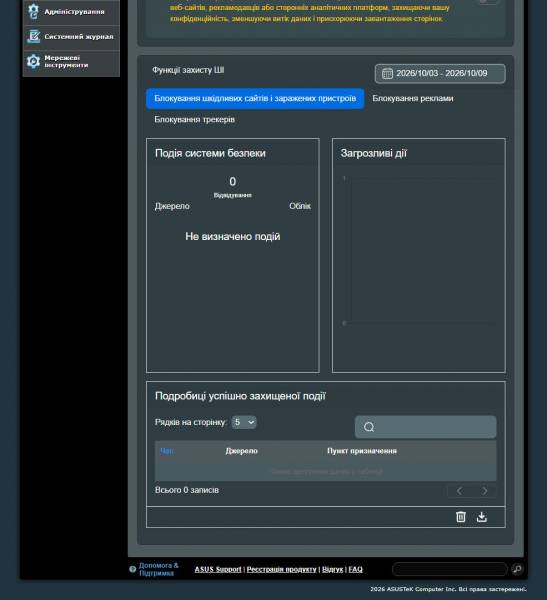This screenshot has height=600, width=547.
Task: Open FAQ link
Action: pos(355,569)
